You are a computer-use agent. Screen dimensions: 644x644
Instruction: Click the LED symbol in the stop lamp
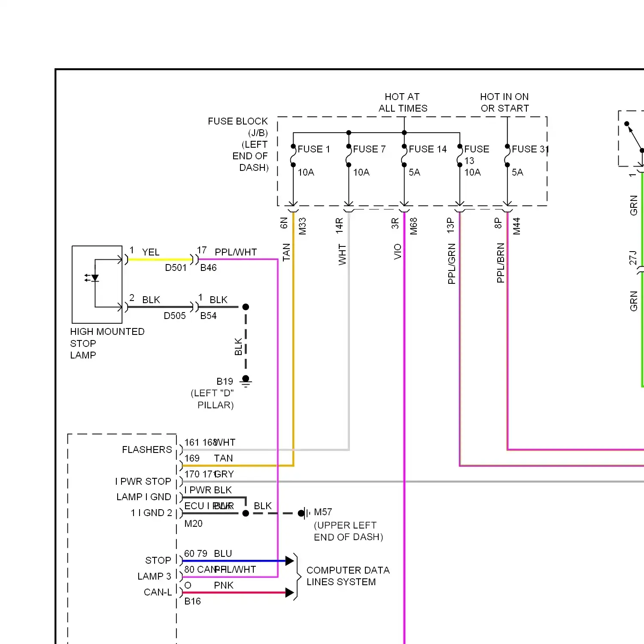(x=92, y=278)
